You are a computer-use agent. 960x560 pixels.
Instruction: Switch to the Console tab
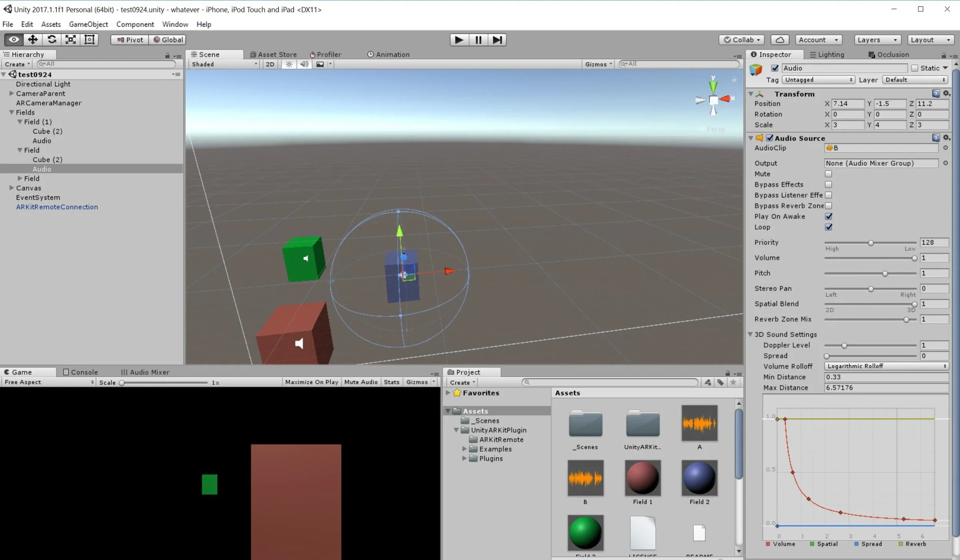pyautogui.click(x=80, y=372)
